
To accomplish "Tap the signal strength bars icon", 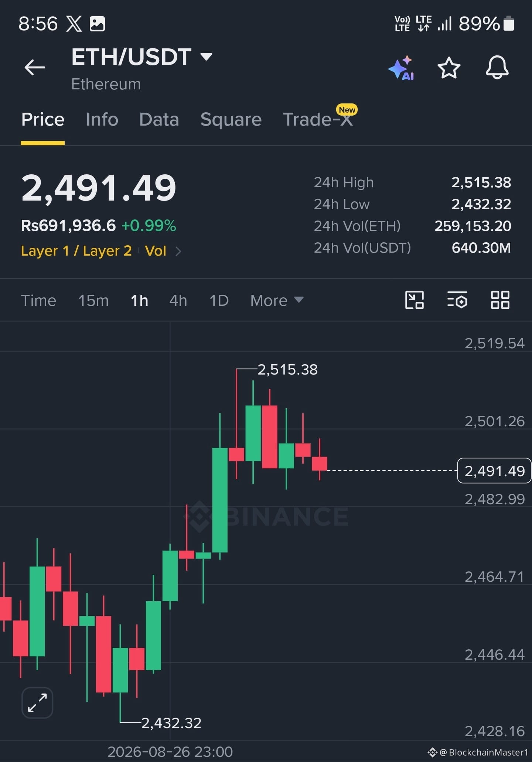I will (445, 24).
